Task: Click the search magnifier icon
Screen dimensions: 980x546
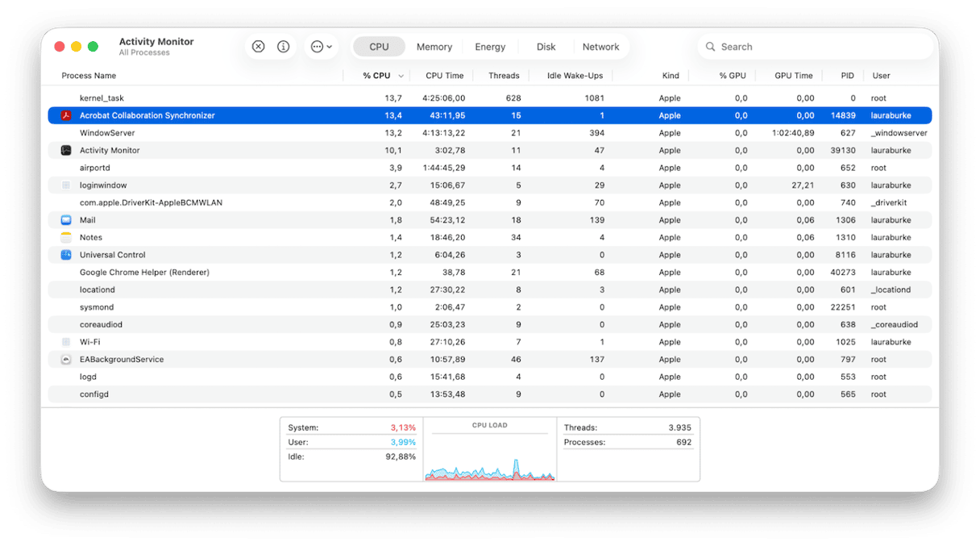Action: click(710, 47)
